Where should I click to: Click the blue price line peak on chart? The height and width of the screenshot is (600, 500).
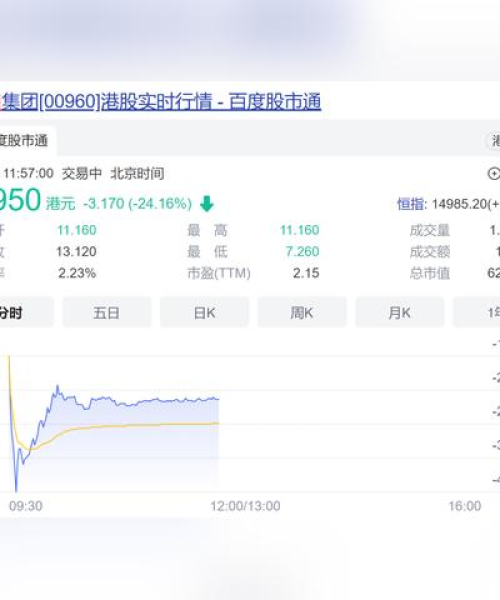[57, 386]
